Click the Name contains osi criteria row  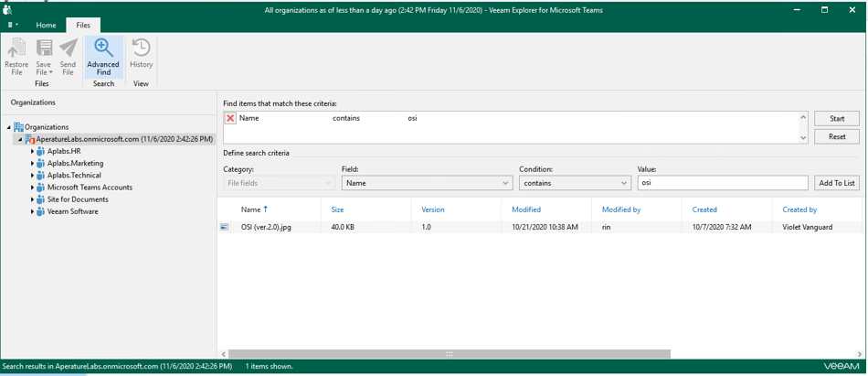[512, 118]
